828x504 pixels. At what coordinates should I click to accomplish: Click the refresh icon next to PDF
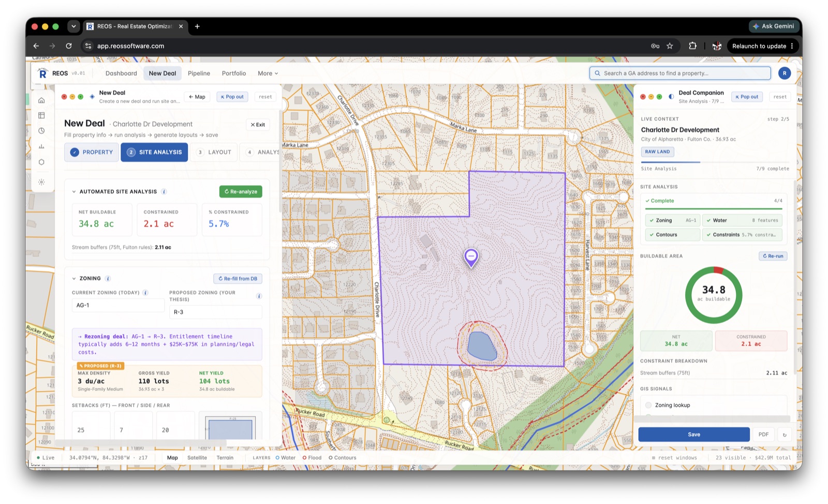click(x=785, y=435)
